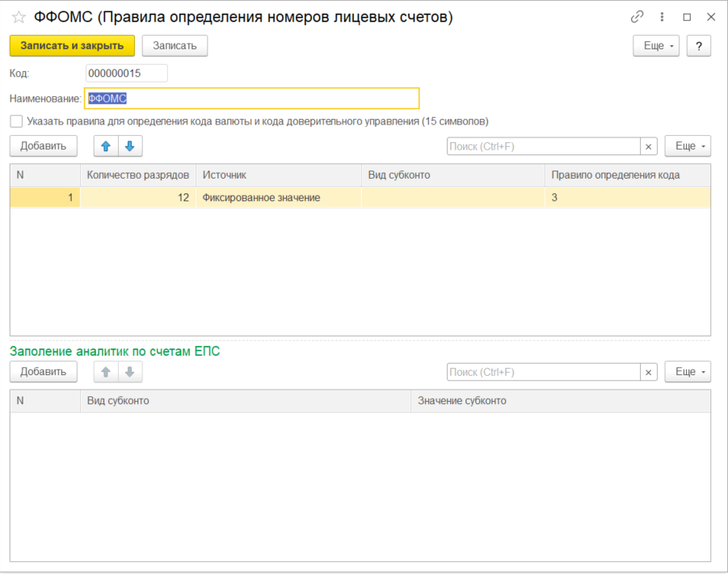Enable currency code rules checkbox
Screen dimensions: 728x574
coord(16,121)
